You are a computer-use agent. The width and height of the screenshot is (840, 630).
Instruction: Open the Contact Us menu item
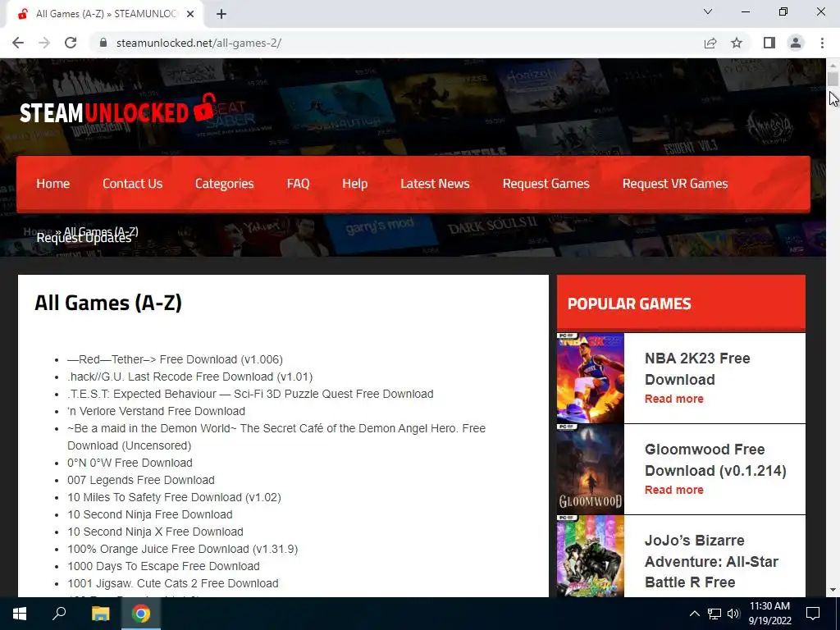132,184
